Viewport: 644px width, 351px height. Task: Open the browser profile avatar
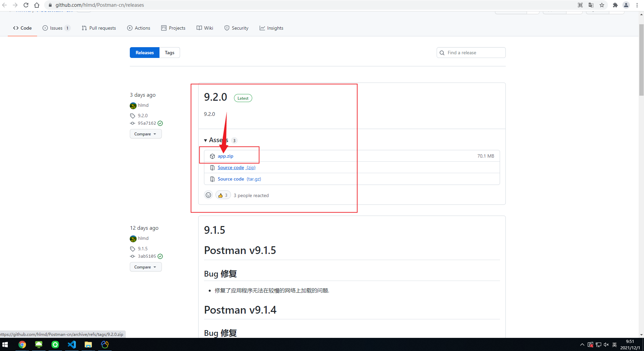pyautogui.click(x=626, y=5)
